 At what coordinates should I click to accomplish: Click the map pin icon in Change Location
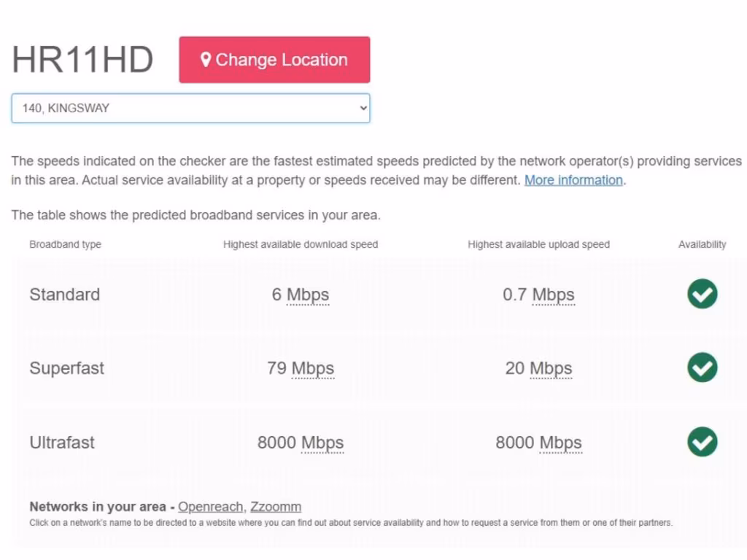coord(206,60)
